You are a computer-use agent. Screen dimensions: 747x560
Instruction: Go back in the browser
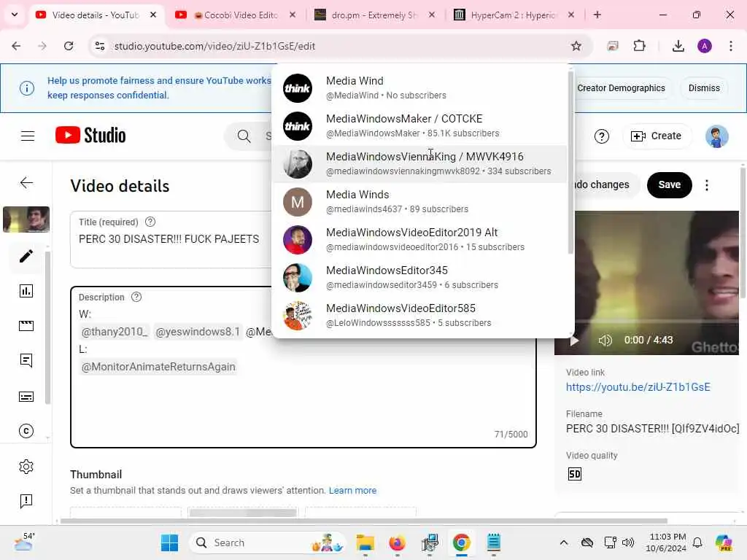pos(16,46)
